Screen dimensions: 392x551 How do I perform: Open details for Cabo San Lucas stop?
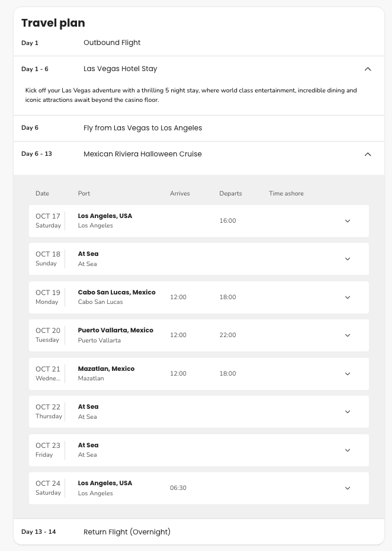point(348,297)
